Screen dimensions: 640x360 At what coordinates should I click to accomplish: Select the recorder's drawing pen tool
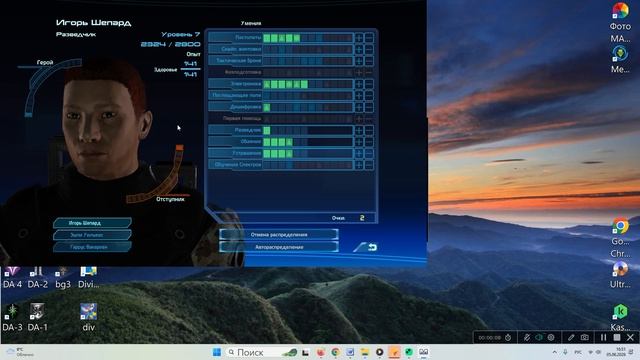tap(571, 338)
